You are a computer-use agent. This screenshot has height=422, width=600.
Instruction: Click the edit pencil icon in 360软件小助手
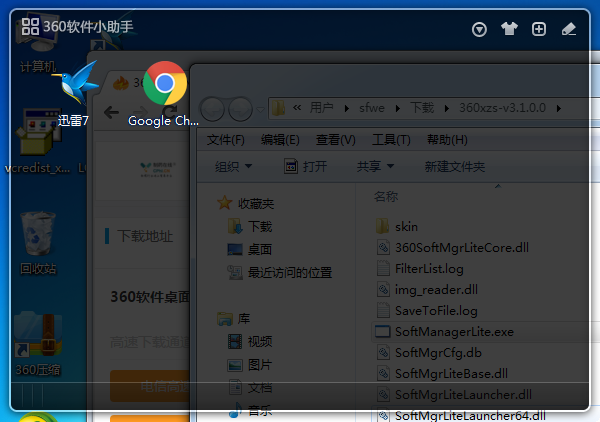coord(569,29)
